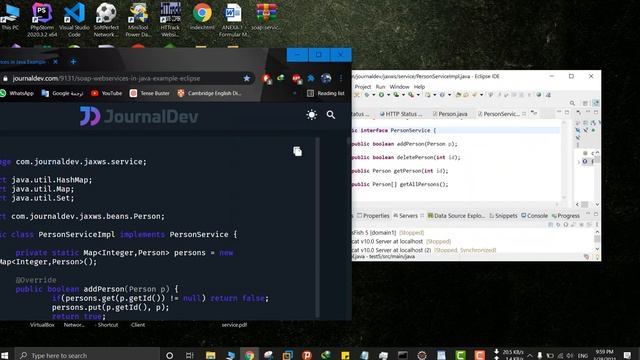640x360 pixels.
Task: Open Progress view tab
Action: click(x=565, y=216)
